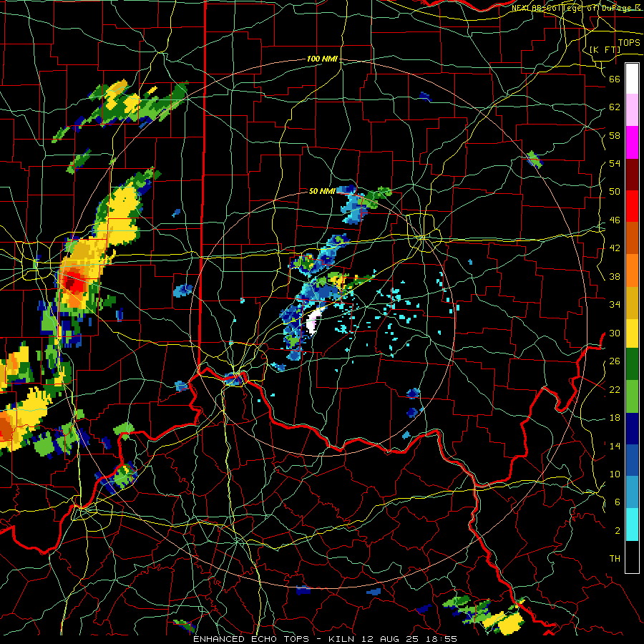Click the black TH legend band

click(632, 556)
